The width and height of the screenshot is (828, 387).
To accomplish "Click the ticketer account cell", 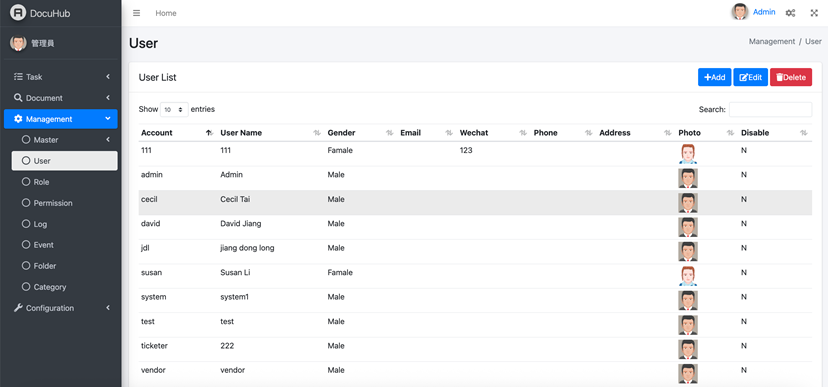I will tap(155, 345).
